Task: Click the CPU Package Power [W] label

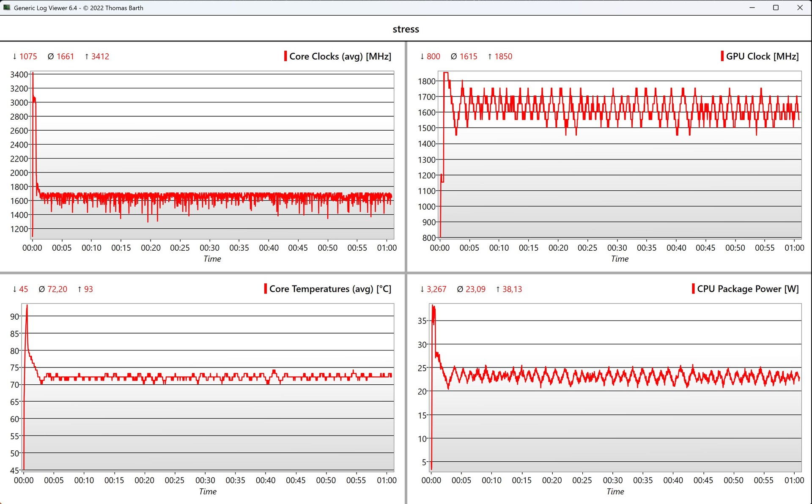Action: (x=748, y=289)
